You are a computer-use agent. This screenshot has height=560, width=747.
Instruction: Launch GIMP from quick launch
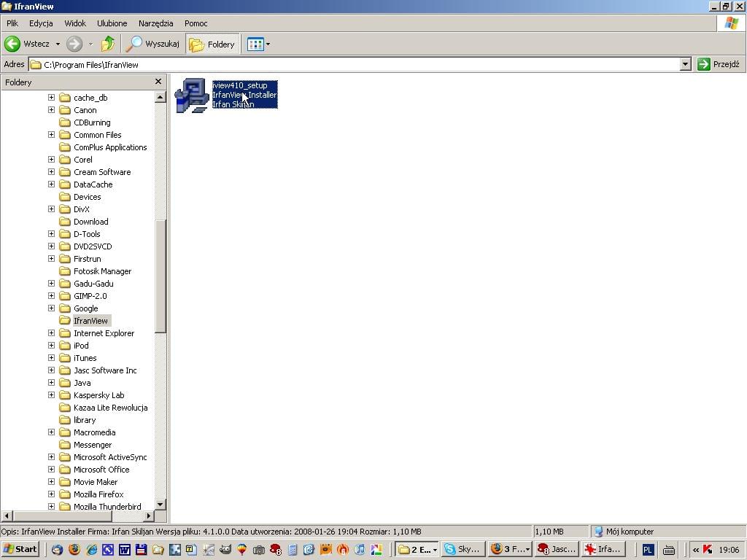pyautogui.click(x=225, y=550)
